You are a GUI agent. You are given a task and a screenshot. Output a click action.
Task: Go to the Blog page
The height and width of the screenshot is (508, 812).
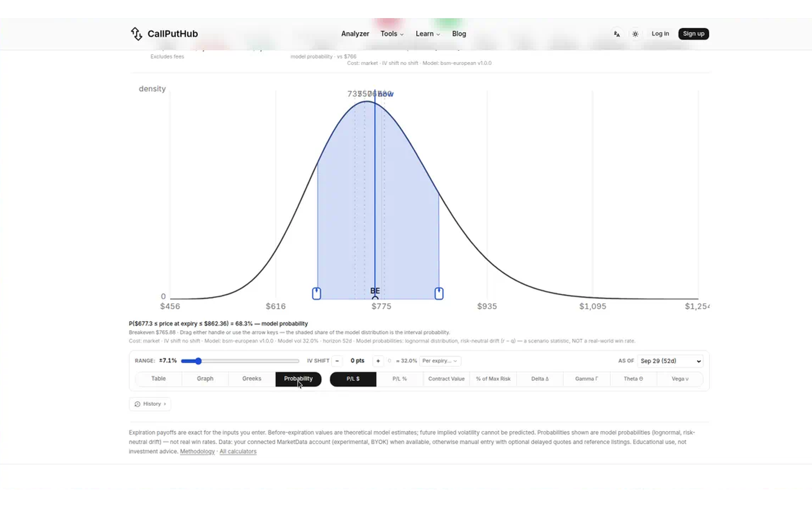[459, 34]
